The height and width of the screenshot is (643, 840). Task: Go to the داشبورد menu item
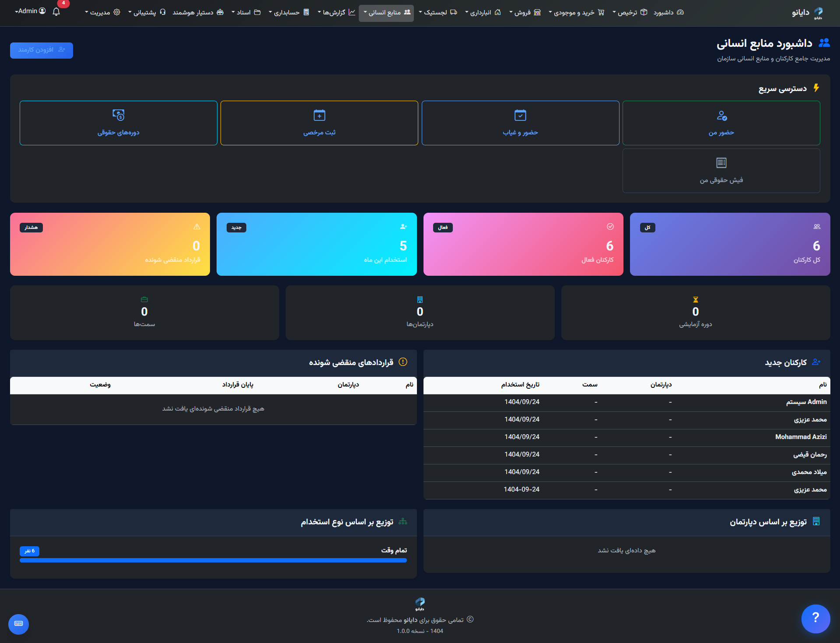coord(668,12)
